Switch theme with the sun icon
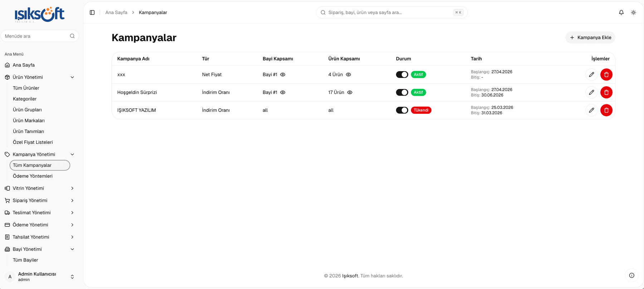The image size is (644, 289). click(633, 13)
